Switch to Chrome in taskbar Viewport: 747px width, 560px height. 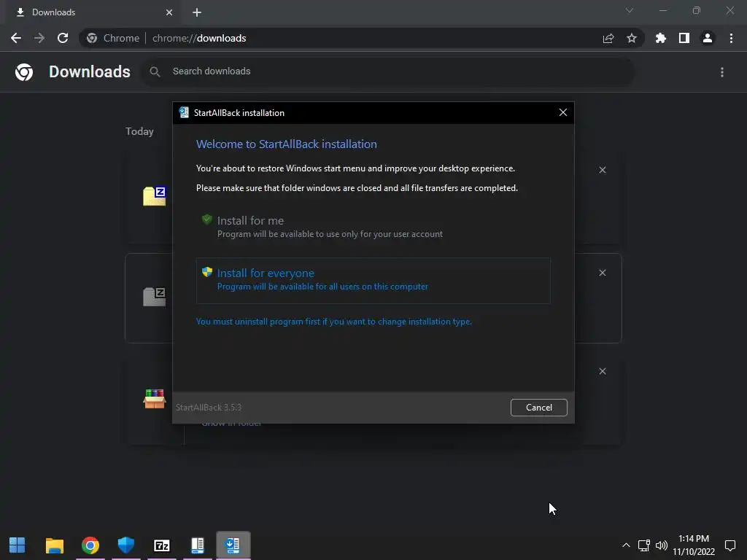click(x=90, y=545)
